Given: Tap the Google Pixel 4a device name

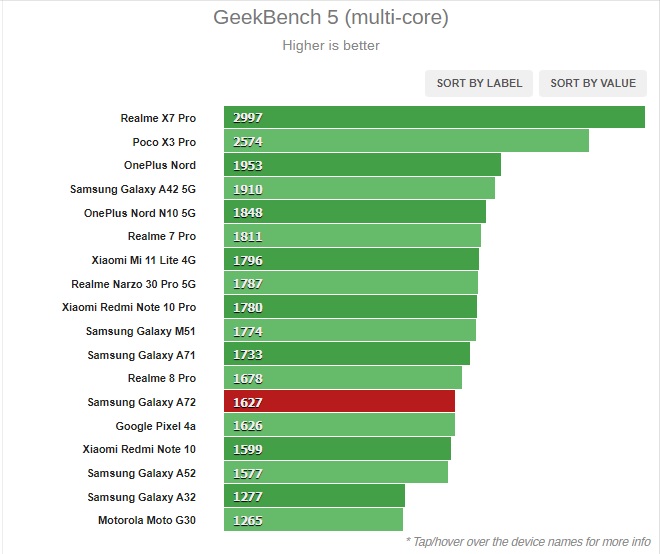Looking at the screenshot, I should (155, 426).
